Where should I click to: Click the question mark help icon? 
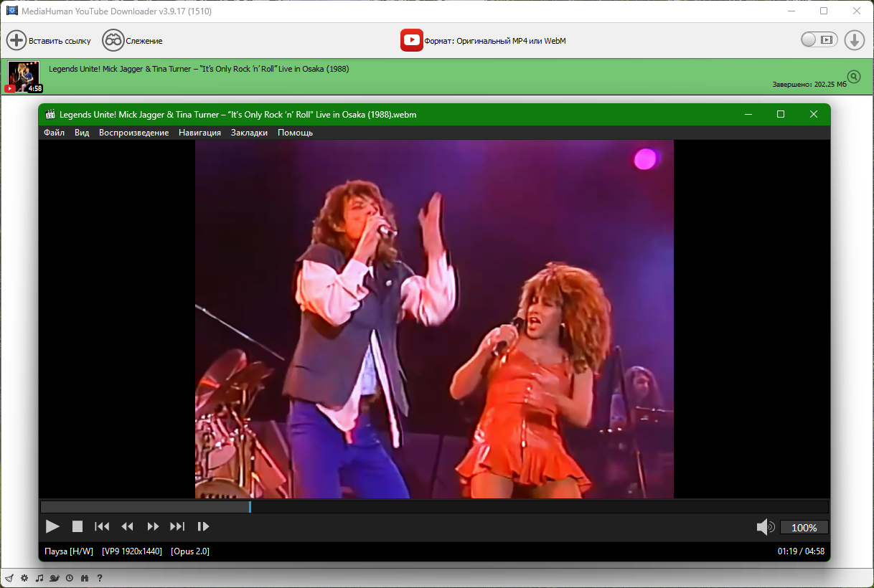click(x=100, y=578)
